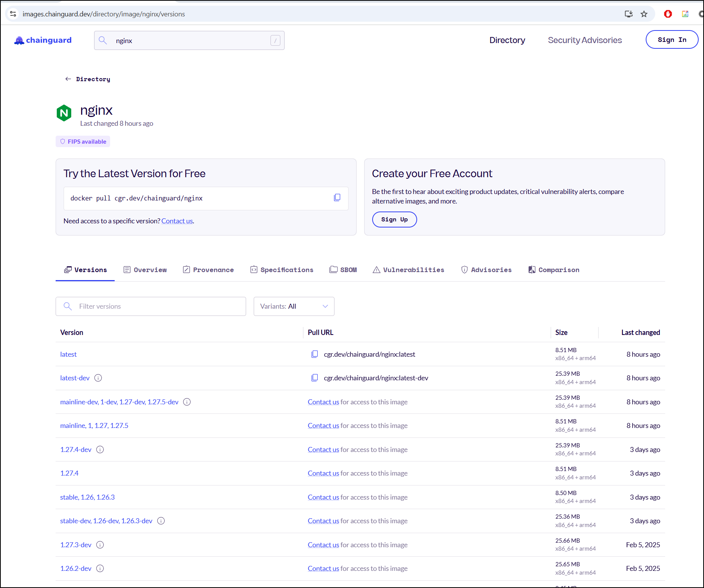Click the docker pull cgr.dev/chainguard/nginx text
The height and width of the screenshot is (588, 704).
pyautogui.click(x=136, y=198)
